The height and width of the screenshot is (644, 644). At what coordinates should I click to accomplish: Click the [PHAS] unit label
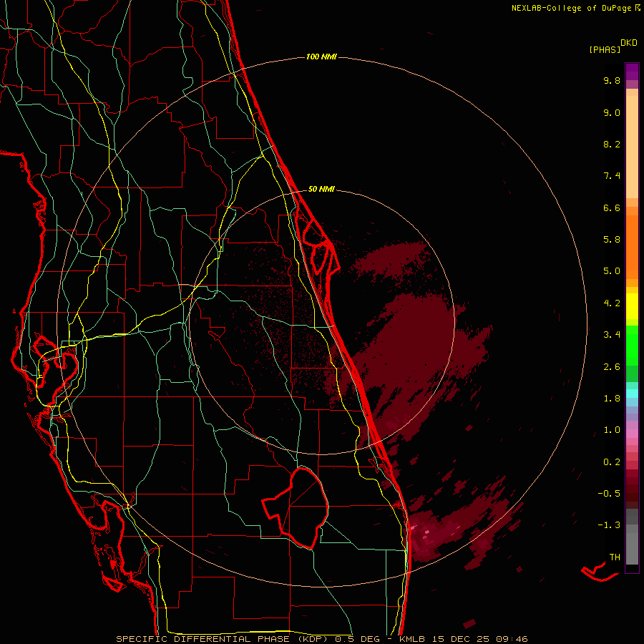tap(605, 49)
